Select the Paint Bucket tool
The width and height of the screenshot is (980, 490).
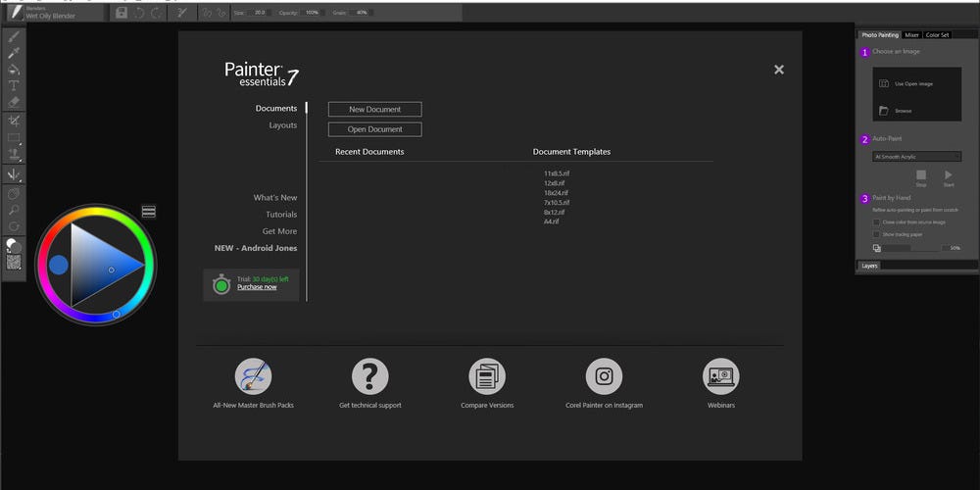tap(14, 70)
